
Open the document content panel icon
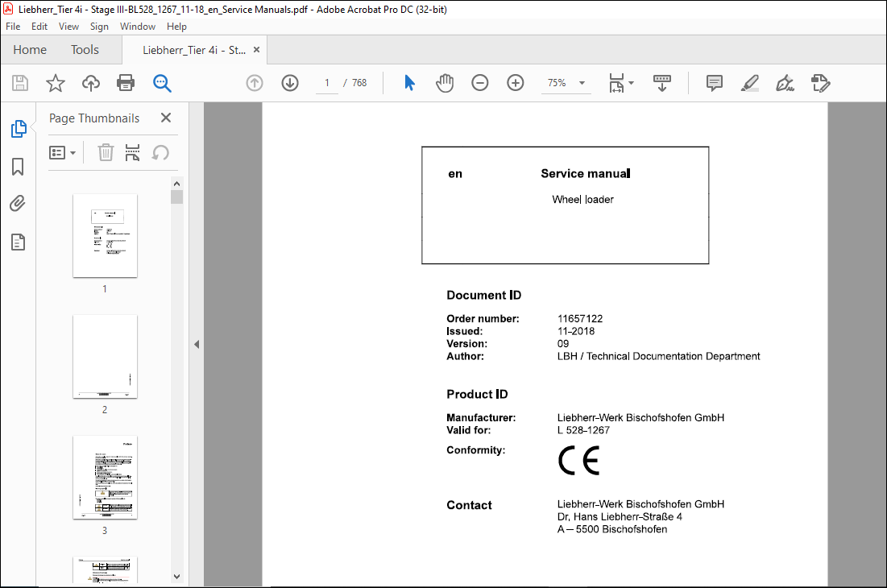18,242
